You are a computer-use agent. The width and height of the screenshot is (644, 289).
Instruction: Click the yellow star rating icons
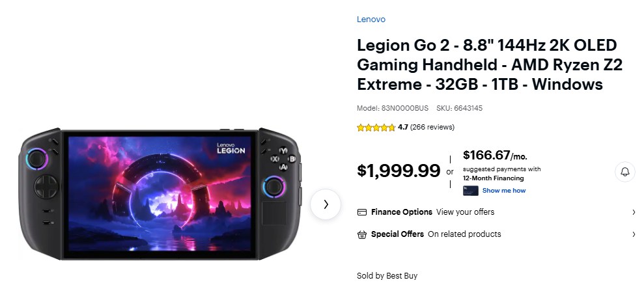coord(376,128)
